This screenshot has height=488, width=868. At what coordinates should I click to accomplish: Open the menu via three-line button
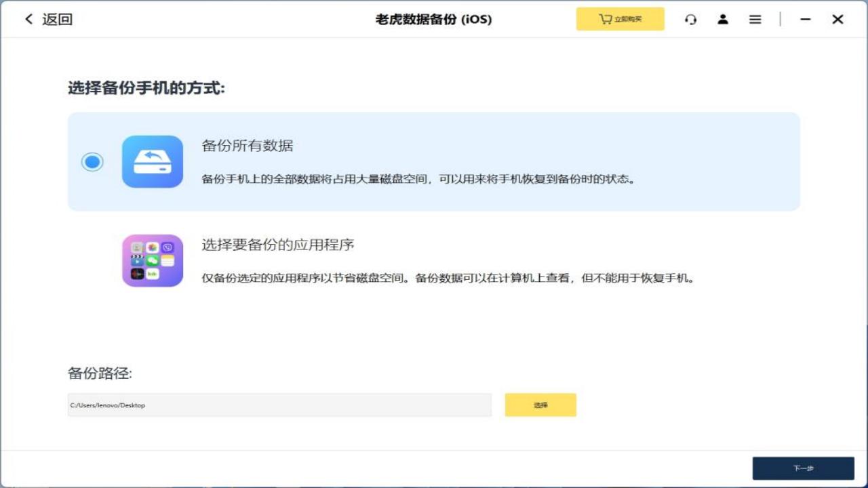[x=755, y=19]
